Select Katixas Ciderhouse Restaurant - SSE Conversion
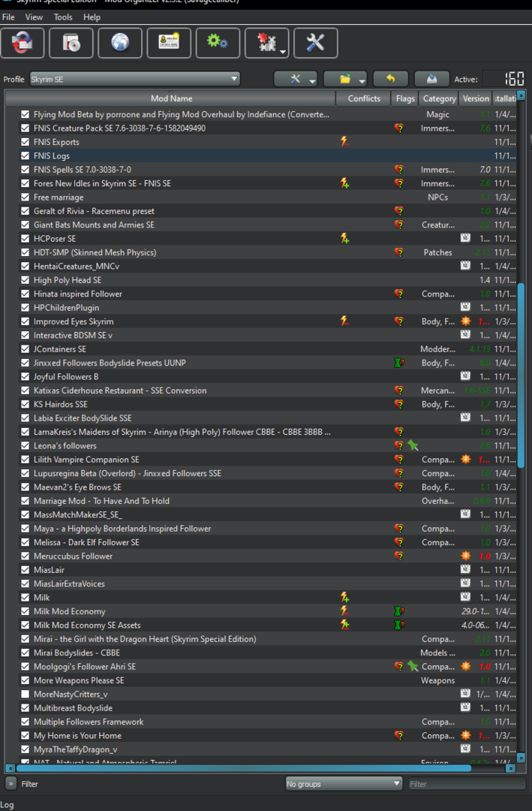Image resolution: width=532 pixels, height=811 pixels. [x=120, y=390]
